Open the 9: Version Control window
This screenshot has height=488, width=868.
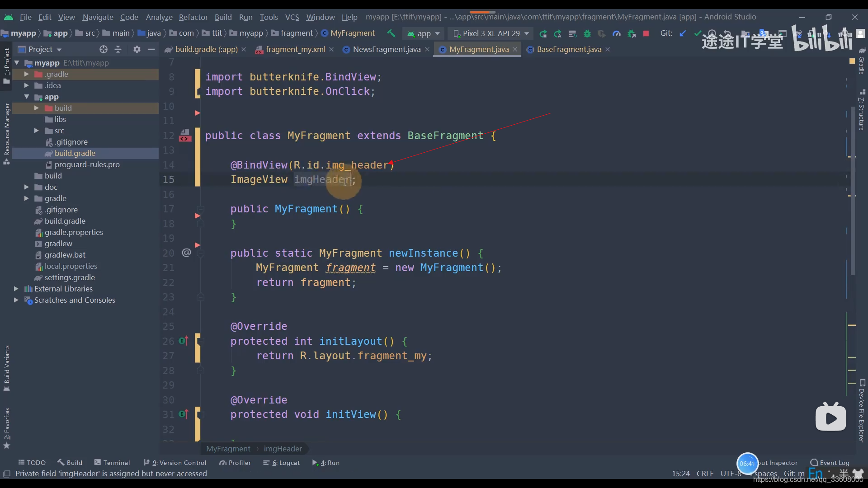coord(175,463)
